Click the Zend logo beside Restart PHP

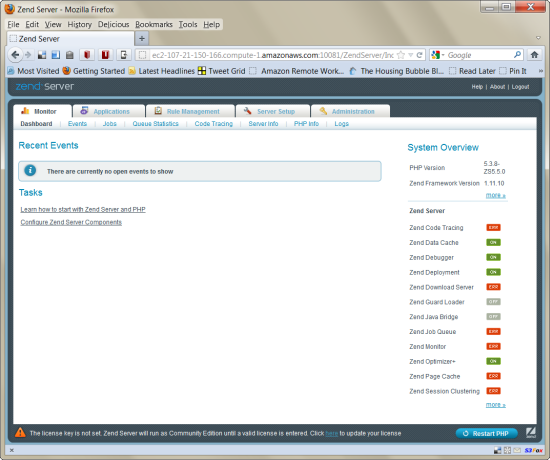pyautogui.click(x=531, y=433)
